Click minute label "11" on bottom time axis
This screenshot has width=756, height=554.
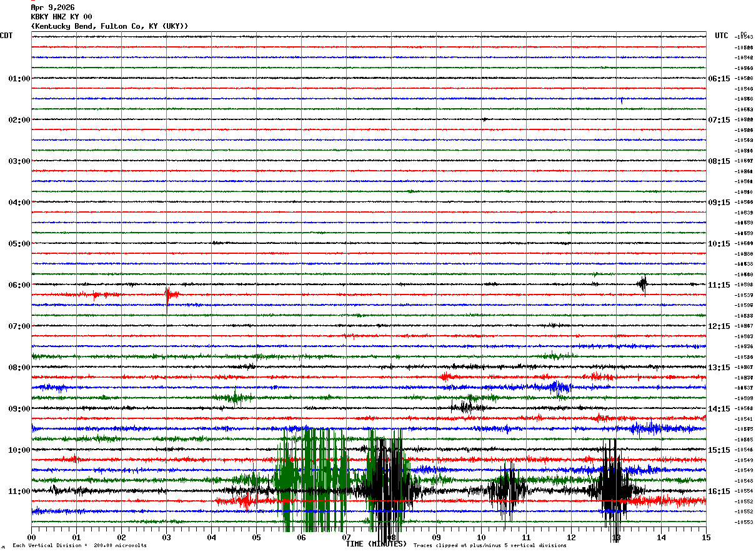pyautogui.click(x=526, y=537)
